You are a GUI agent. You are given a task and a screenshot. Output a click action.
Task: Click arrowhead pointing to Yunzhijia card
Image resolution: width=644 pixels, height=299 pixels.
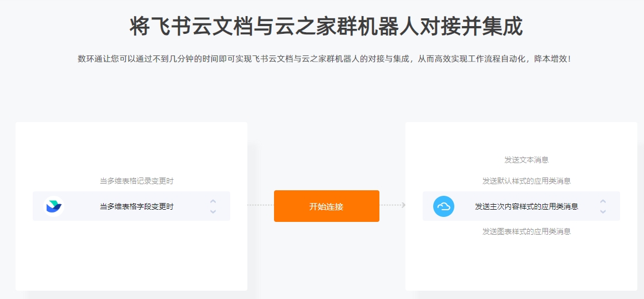click(403, 205)
